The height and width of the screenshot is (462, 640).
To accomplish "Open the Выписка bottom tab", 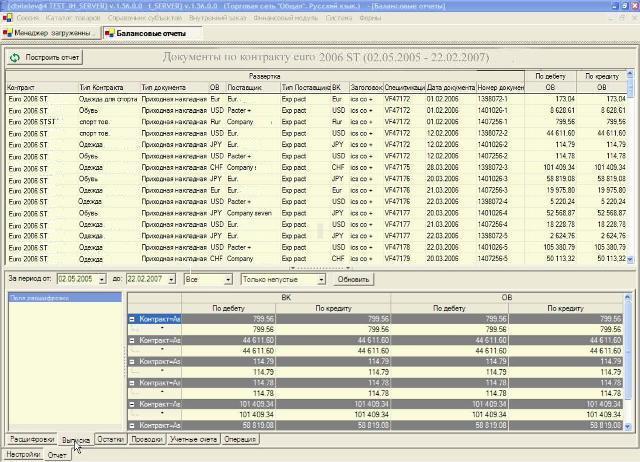I will pos(76,440).
